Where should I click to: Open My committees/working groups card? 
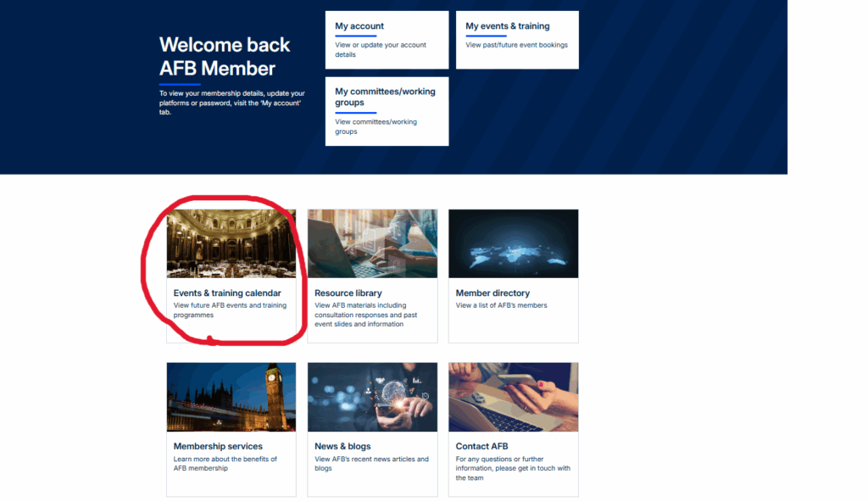click(x=387, y=111)
